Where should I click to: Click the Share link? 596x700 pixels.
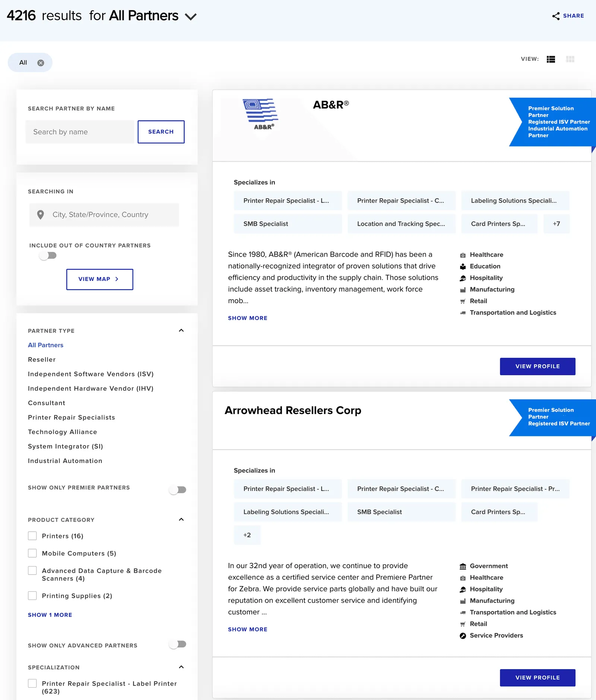tap(574, 16)
